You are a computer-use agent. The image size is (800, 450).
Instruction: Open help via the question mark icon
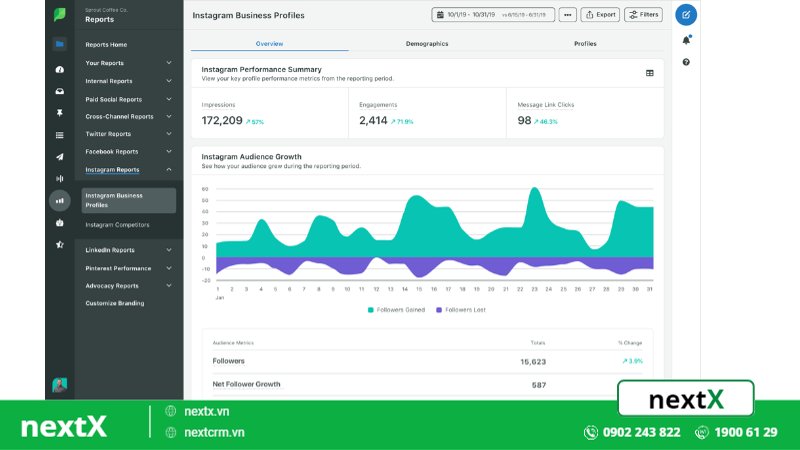(686, 62)
